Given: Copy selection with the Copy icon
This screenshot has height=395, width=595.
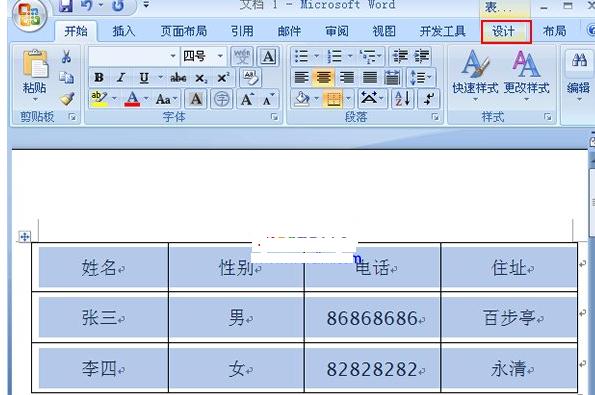Looking at the screenshot, I should [66, 77].
